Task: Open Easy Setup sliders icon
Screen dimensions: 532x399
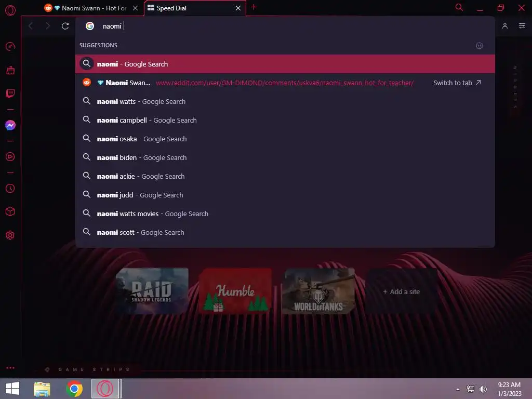Action: click(522, 26)
